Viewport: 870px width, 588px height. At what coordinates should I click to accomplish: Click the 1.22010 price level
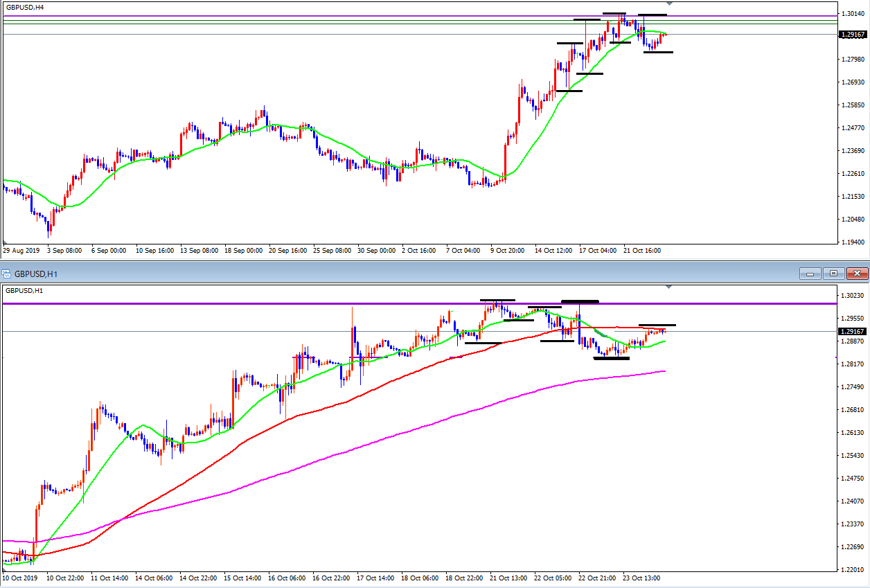click(852, 570)
